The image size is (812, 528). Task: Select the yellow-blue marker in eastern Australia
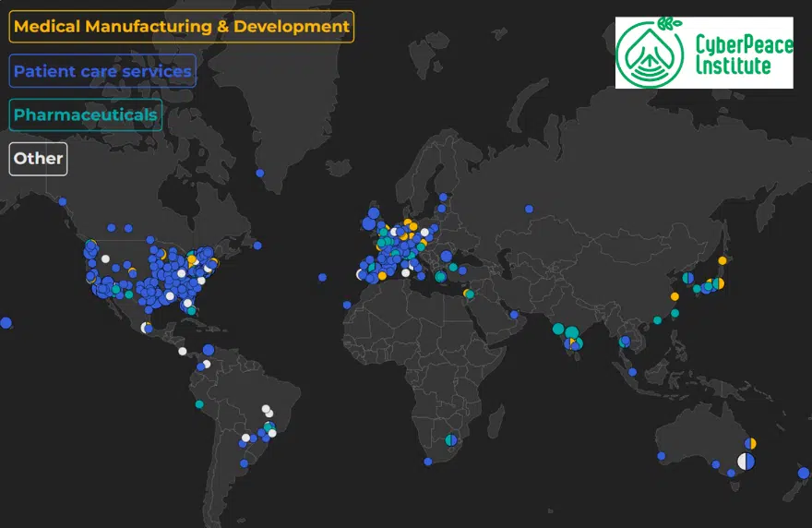[750, 444]
